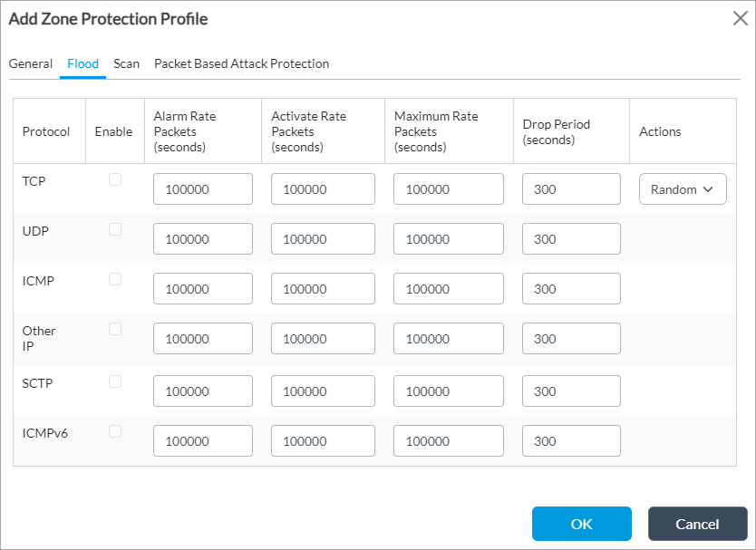Open the Packet Based Attack Protection tab
Image resolution: width=756 pixels, height=550 pixels.
click(x=241, y=63)
